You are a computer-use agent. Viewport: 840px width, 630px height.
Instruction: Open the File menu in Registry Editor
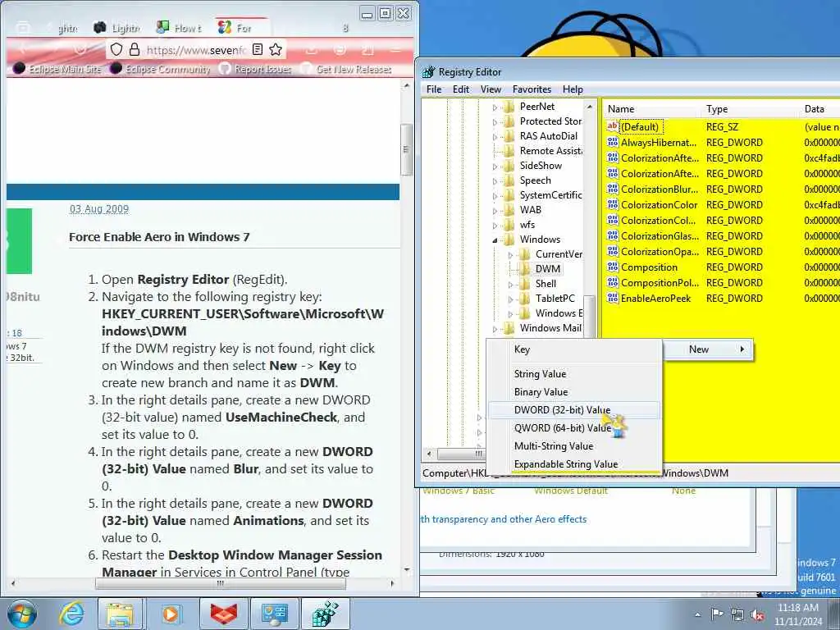[434, 89]
